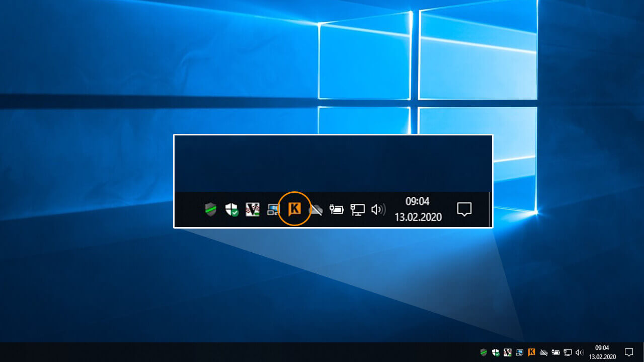Open the volume speaker in the bottom taskbar

580,352
